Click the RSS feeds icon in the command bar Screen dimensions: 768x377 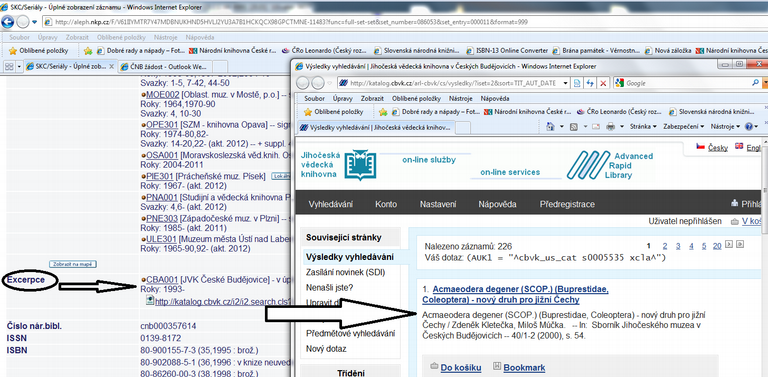click(x=574, y=126)
